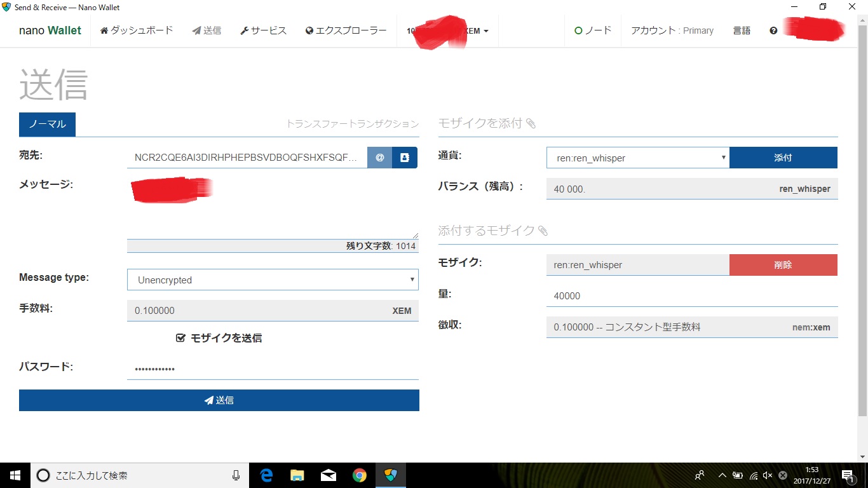Open the ノード node menu
The width and height of the screenshot is (868, 488).
593,30
